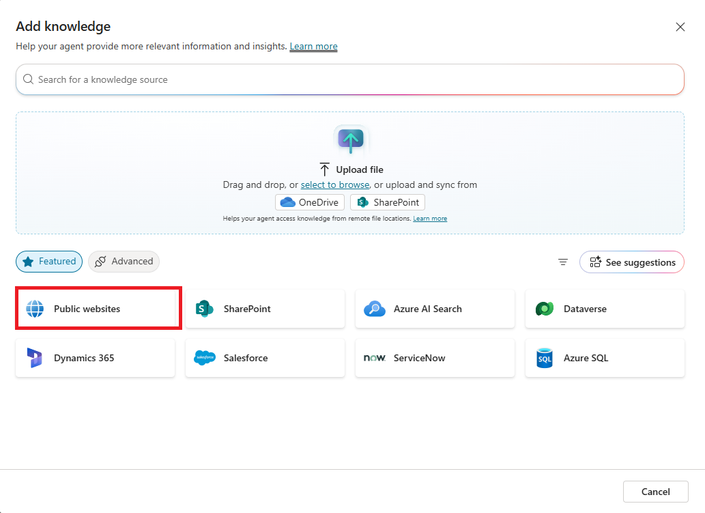Click the Dynamics 365 logo icon
The width and height of the screenshot is (705, 513).
pos(34,358)
